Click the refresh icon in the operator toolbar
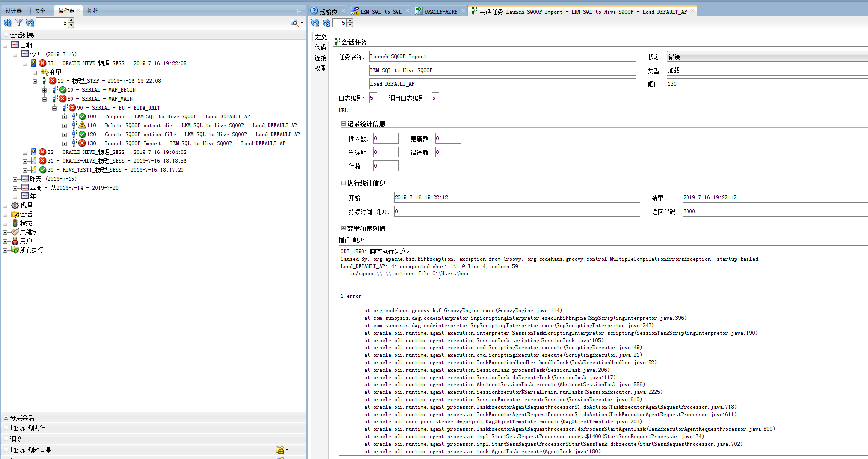Screen dimensions: 868x459 (8, 23)
